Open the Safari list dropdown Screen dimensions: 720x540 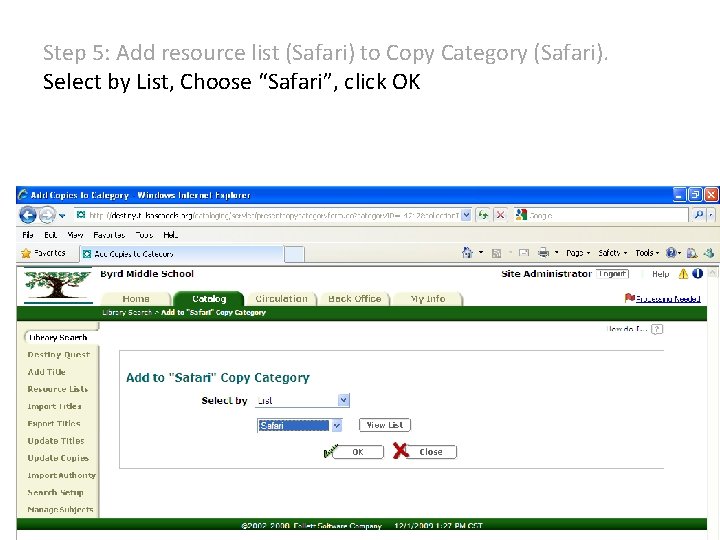tap(299, 426)
